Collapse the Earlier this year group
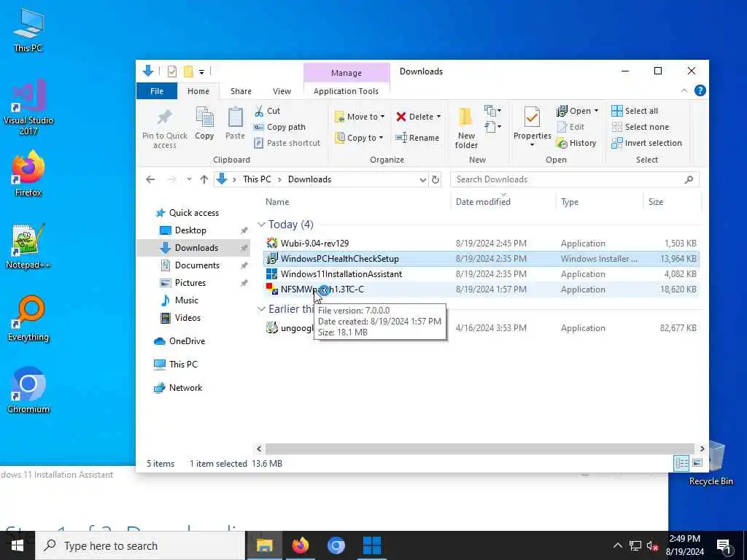The height and width of the screenshot is (560, 747). pyautogui.click(x=261, y=309)
